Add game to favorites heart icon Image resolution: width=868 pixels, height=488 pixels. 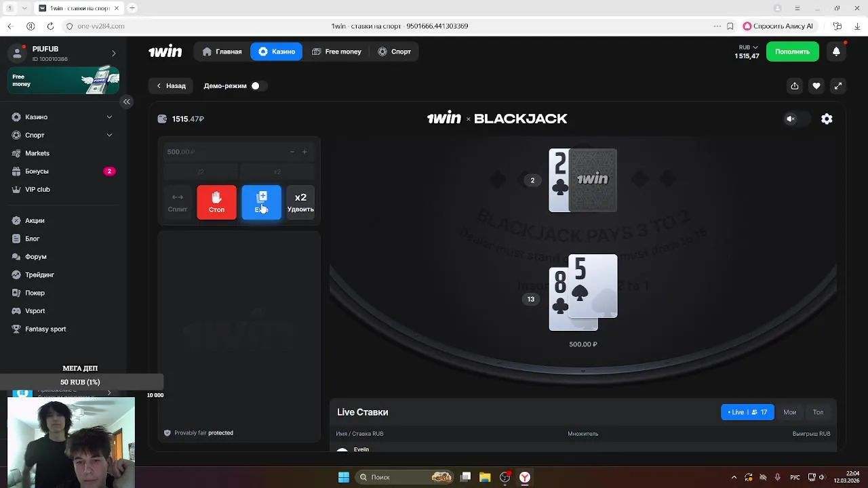click(816, 86)
